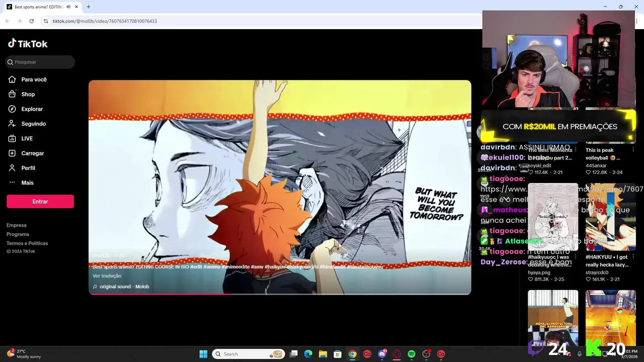644x362 pixels.
Task: Open the weather widget on the taskbar
Action: point(24,354)
